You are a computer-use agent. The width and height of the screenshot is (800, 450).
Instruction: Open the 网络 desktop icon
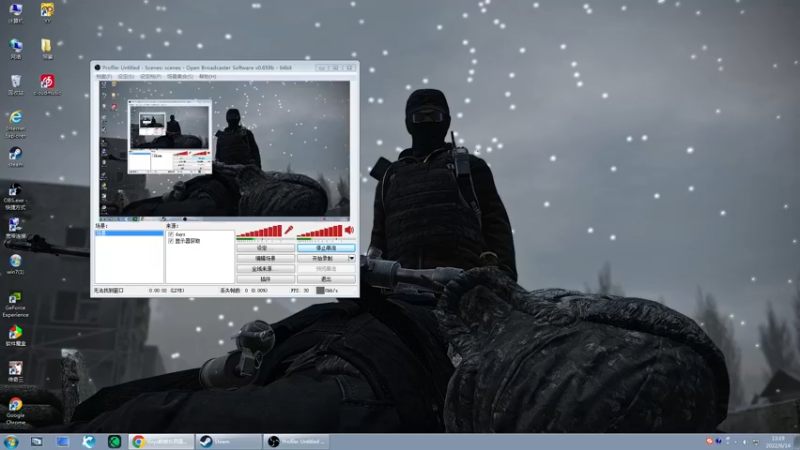(x=16, y=49)
